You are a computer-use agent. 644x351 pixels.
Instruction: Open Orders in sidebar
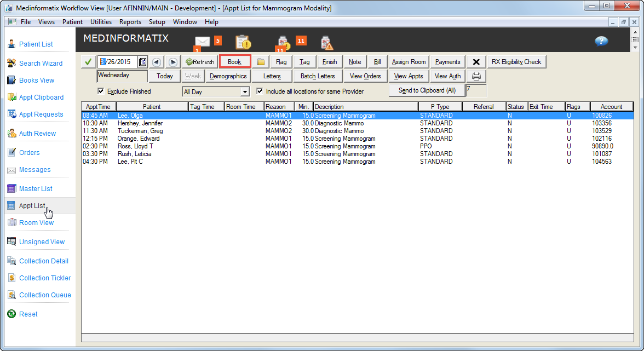pyautogui.click(x=29, y=152)
